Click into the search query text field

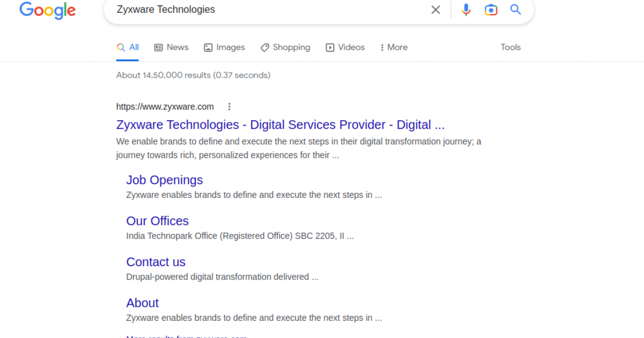(x=268, y=10)
